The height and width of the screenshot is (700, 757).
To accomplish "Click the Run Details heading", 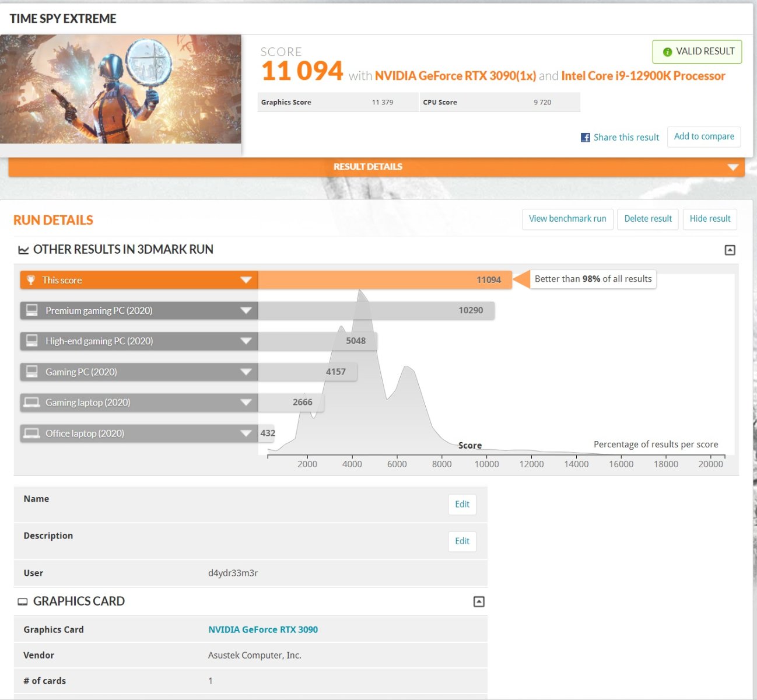I will (53, 220).
